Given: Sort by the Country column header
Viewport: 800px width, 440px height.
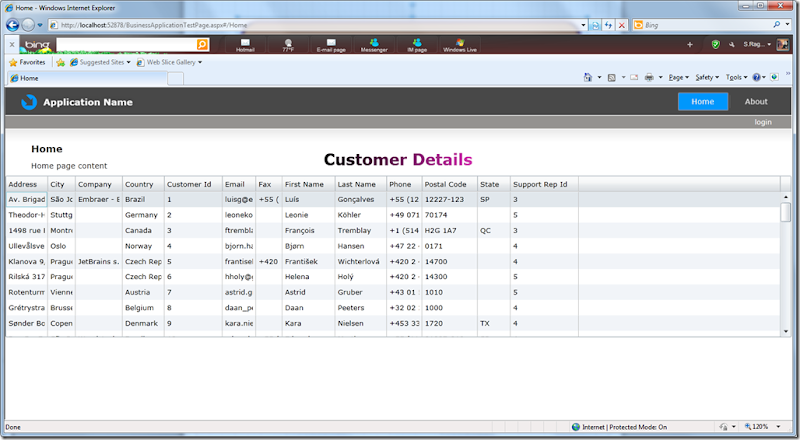Looking at the screenshot, I should pyautogui.click(x=143, y=184).
